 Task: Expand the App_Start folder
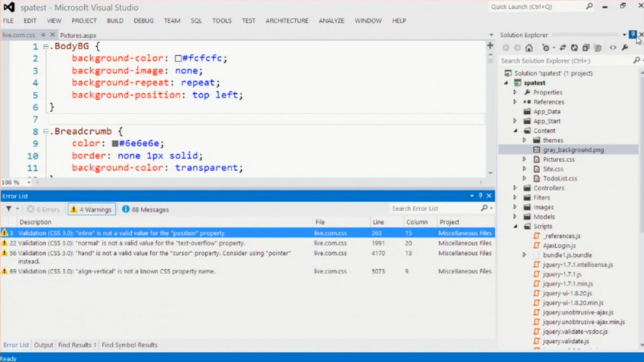515,121
